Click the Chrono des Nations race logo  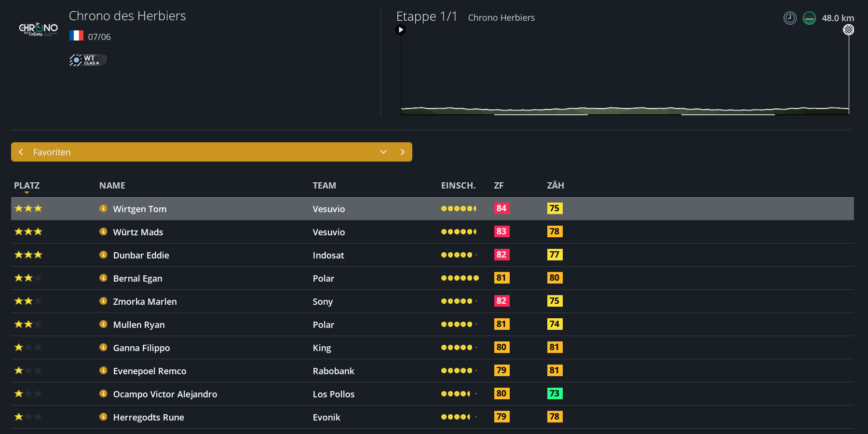38,29
